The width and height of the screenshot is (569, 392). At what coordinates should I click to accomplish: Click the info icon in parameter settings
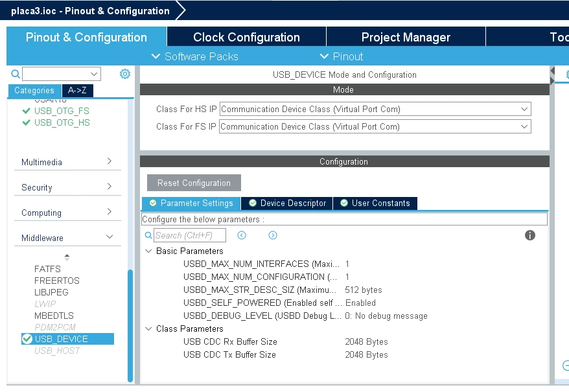click(530, 235)
